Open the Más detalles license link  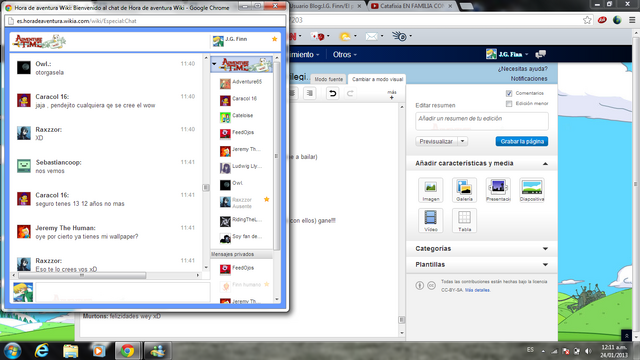point(477,290)
